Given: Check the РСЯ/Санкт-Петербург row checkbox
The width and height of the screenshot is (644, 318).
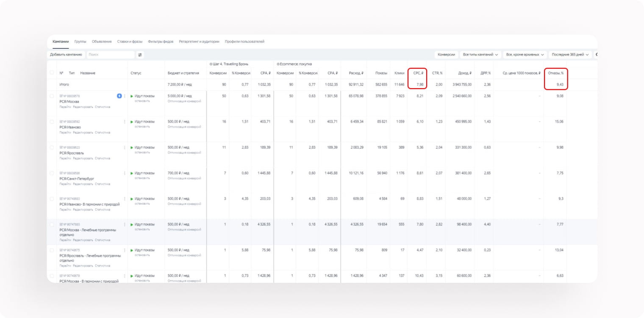Looking at the screenshot, I should coord(52,173).
